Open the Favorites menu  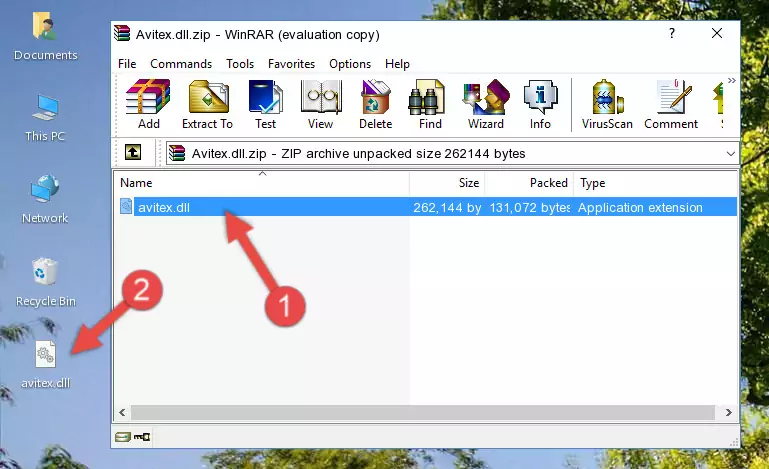point(291,64)
